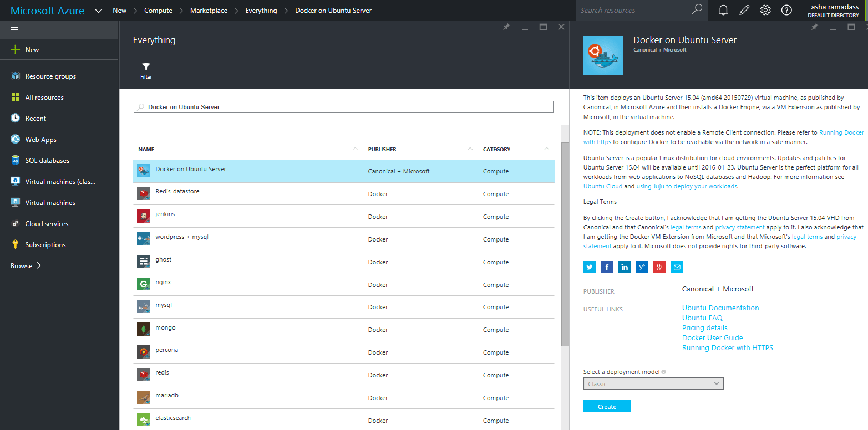Open Subscriptions key icon

(15, 244)
